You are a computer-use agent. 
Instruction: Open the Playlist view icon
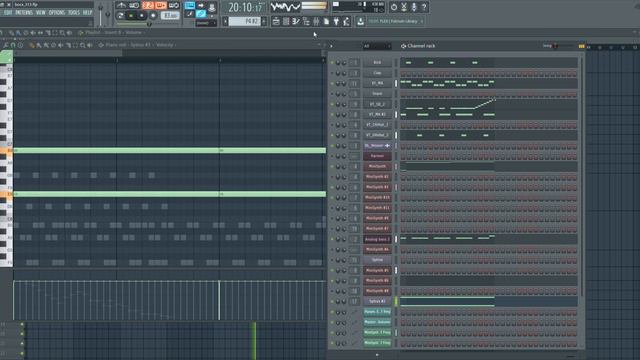click(x=276, y=21)
